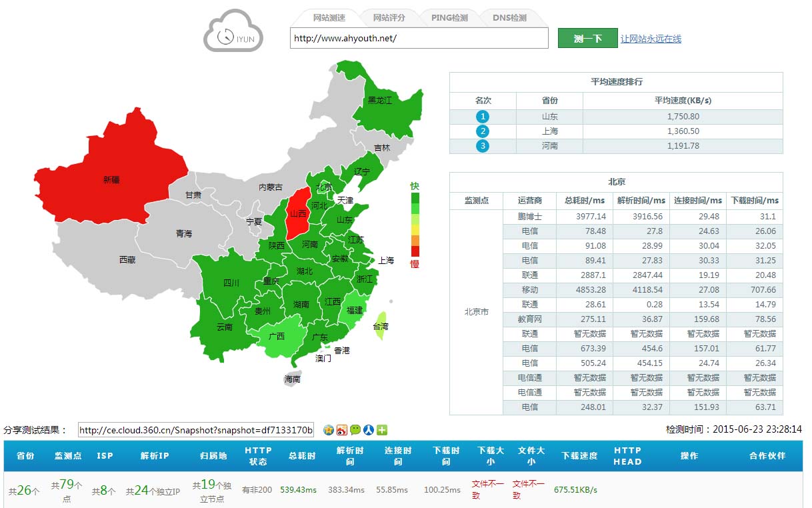Click the website URL input field
Viewport: 812px width, 508px height.
pyautogui.click(x=419, y=38)
